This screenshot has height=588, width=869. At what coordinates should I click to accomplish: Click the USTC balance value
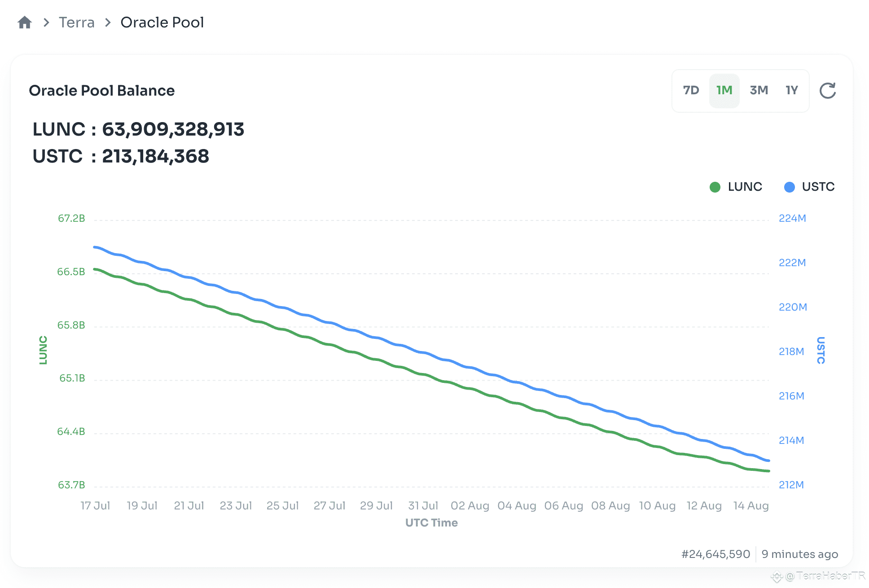(155, 156)
